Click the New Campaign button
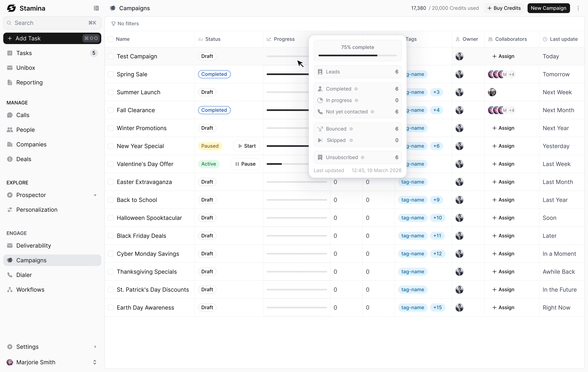588x372 pixels. [x=548, y=8]
